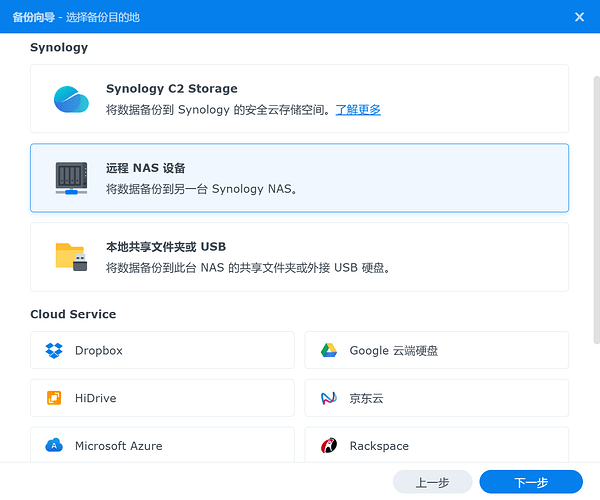Click the Microsoft Azure logo icon

54,446
